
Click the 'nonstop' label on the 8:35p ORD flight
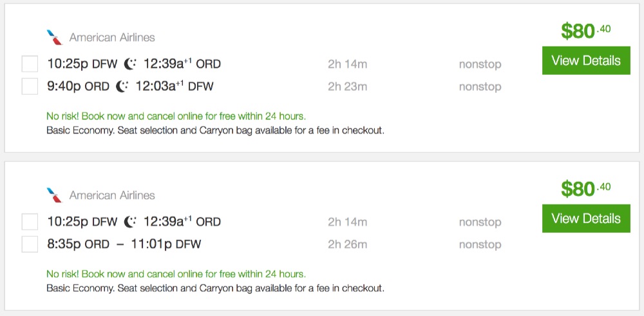(480, 244)
